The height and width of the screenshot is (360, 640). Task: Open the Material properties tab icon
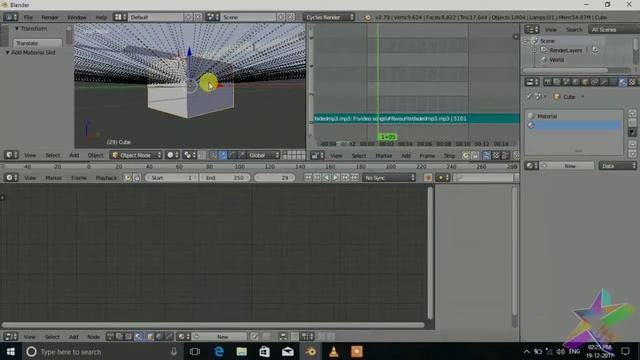(x=622, y=82)
